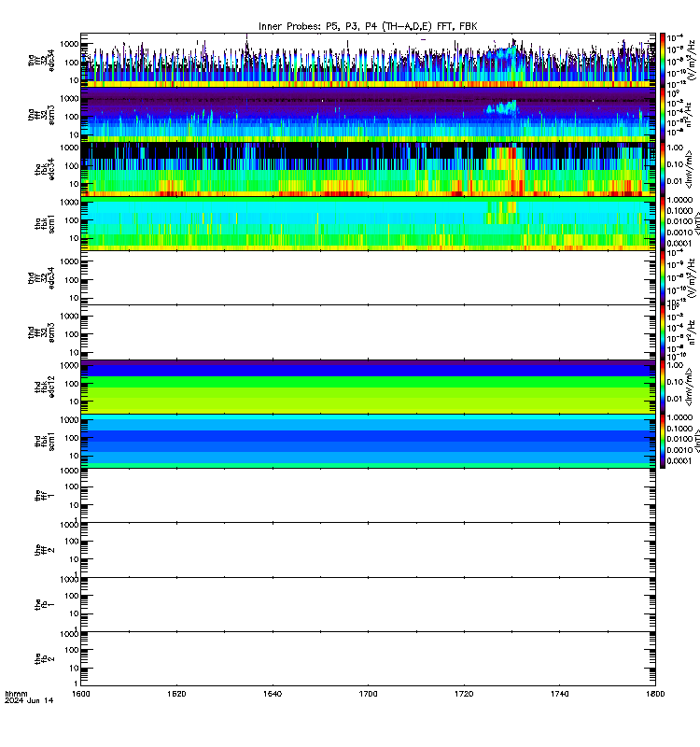Click the 'thd fbk scm1' axis label
Image resolution: width=700 pixels, height=747 pixels.
pyautogui.click(x=45, y=441)
